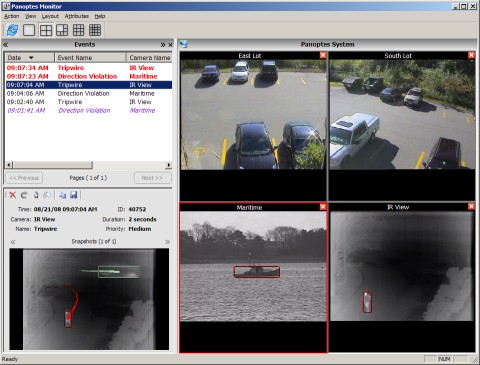Collapse Events panel with left double-chevron
Screen dimensions: 480x365
pos(5,45)
